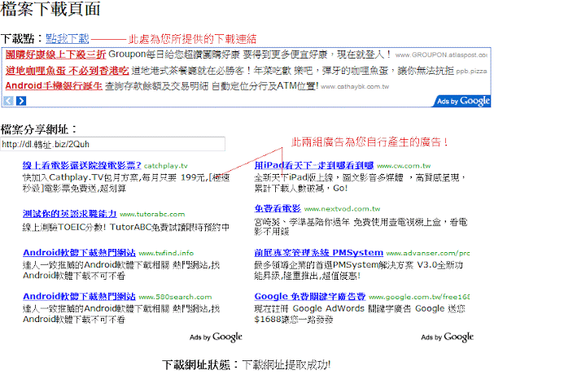Open the 線上看電影還送院線電影票 ad
This screenshot has height=392, width=586.
(x=82, y=165)
